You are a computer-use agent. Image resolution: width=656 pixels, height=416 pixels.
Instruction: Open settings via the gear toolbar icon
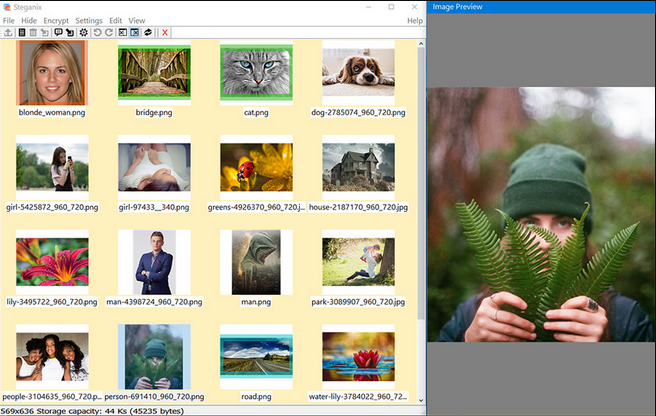point(84,33)
